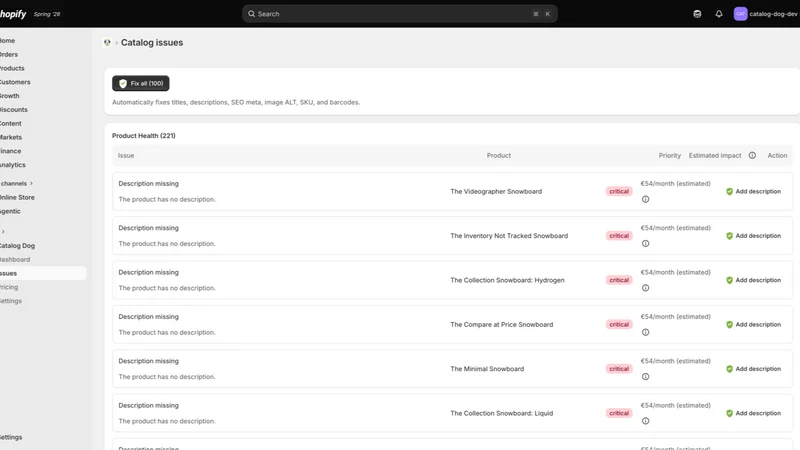Go to Home in sidebar
Screen dimensions: 800x450
[x=8, y=41]
